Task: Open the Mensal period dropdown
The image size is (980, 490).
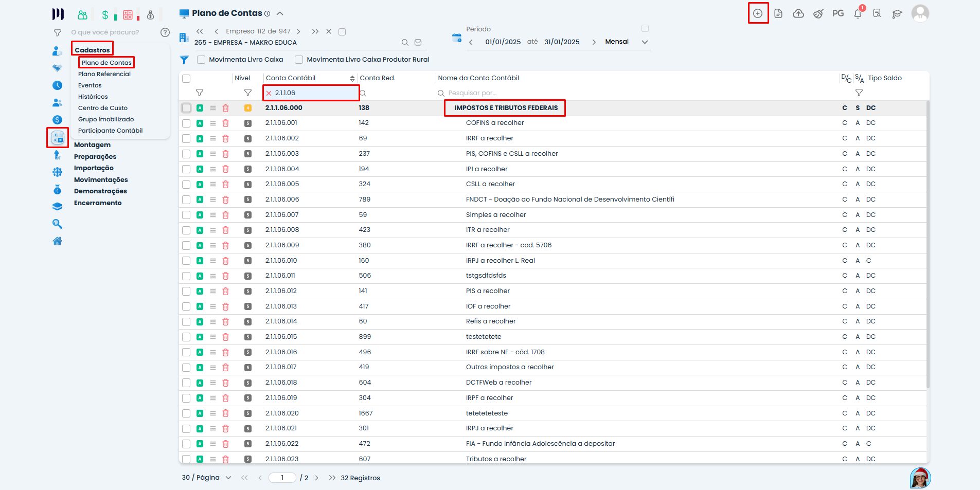Action: pos(645,42)
